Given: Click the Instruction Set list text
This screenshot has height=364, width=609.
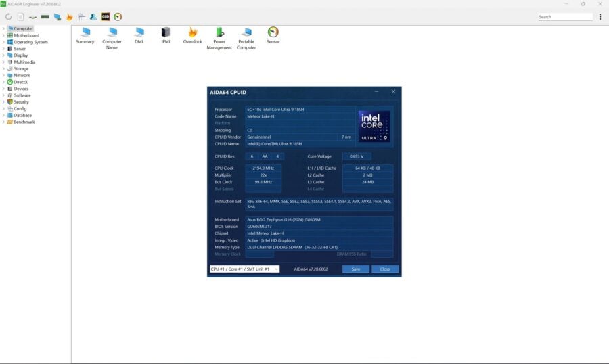Looking at the screenshot, I should (x=319, y=204).
